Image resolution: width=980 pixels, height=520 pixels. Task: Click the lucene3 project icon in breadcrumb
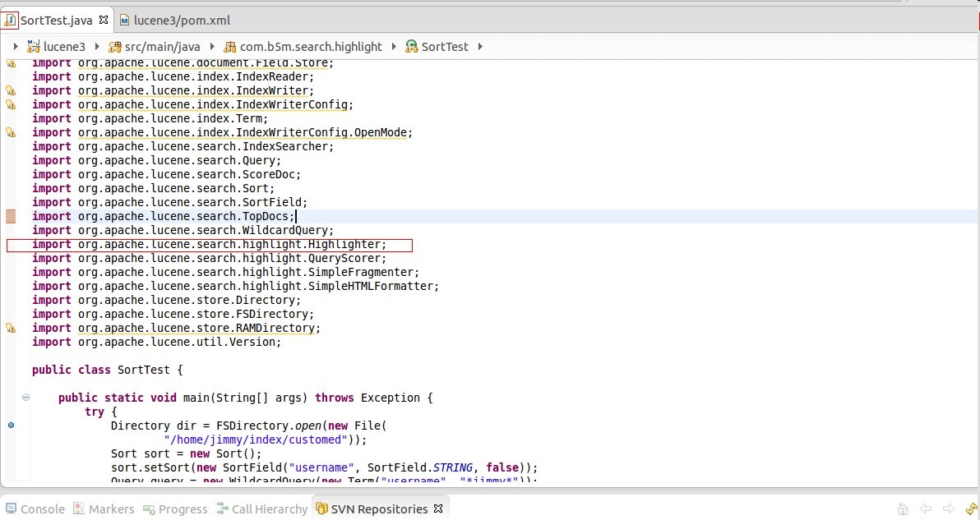(33, 46)
